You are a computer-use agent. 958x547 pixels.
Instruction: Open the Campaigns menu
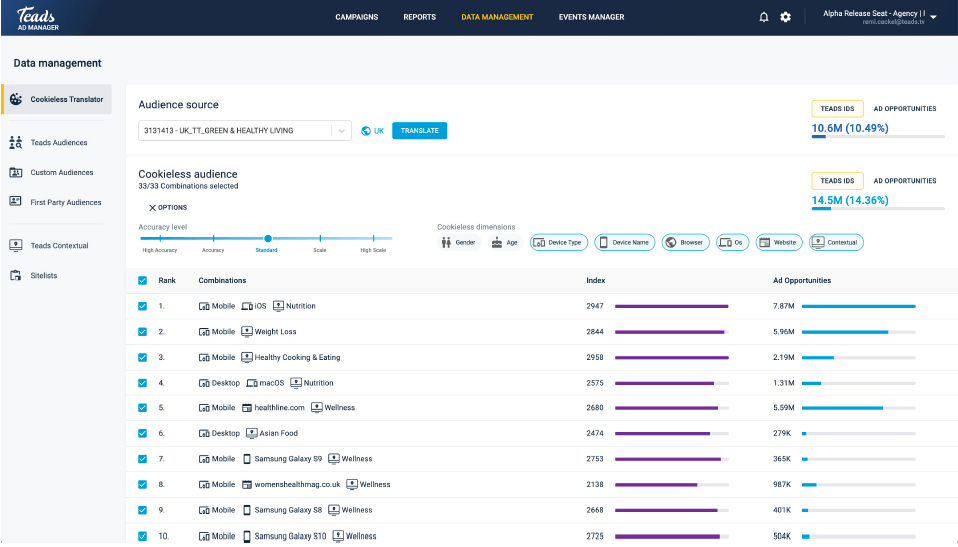pyautogui.click(x=357, y=17)
